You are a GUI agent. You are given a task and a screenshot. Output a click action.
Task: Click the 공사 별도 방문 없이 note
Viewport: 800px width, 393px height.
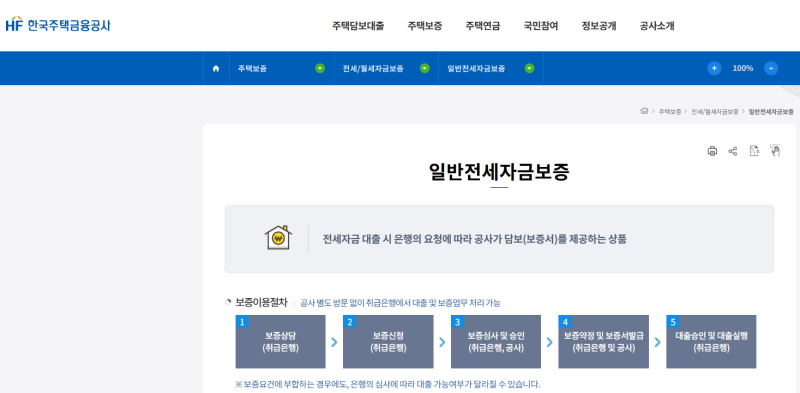tap(401, 303)
